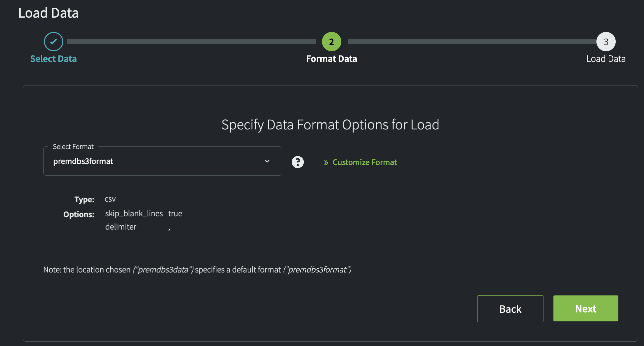Click the double chevron beside Customize Format
The width and height of the screenshot is (644, 346).
click(x=326, y=162)
